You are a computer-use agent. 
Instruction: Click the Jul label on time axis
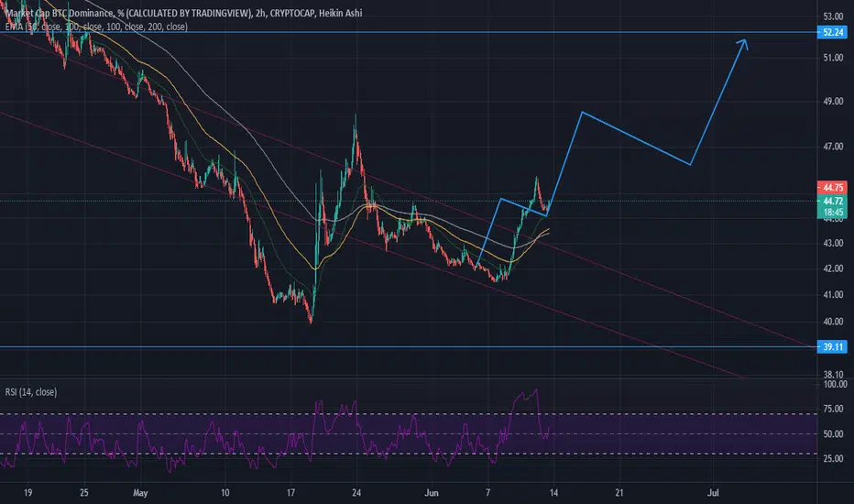point(713,493)
